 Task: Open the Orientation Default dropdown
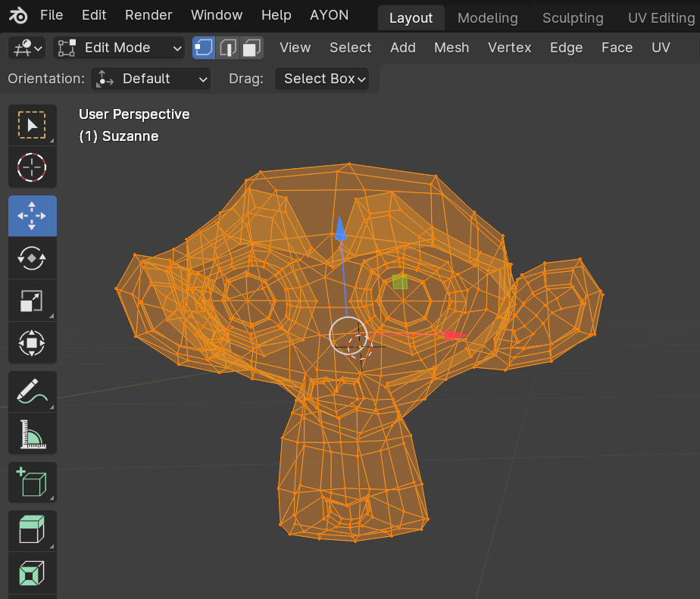[151, 79]
